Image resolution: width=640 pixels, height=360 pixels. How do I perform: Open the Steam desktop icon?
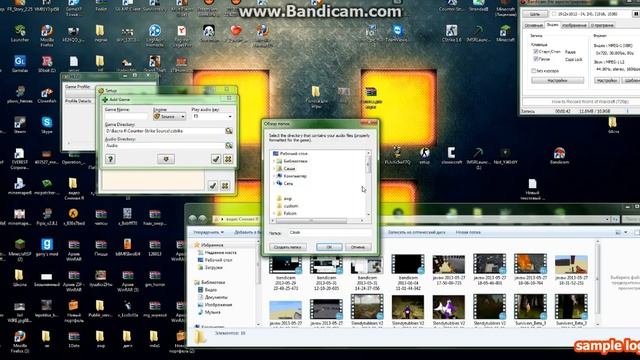click(19, 124)
